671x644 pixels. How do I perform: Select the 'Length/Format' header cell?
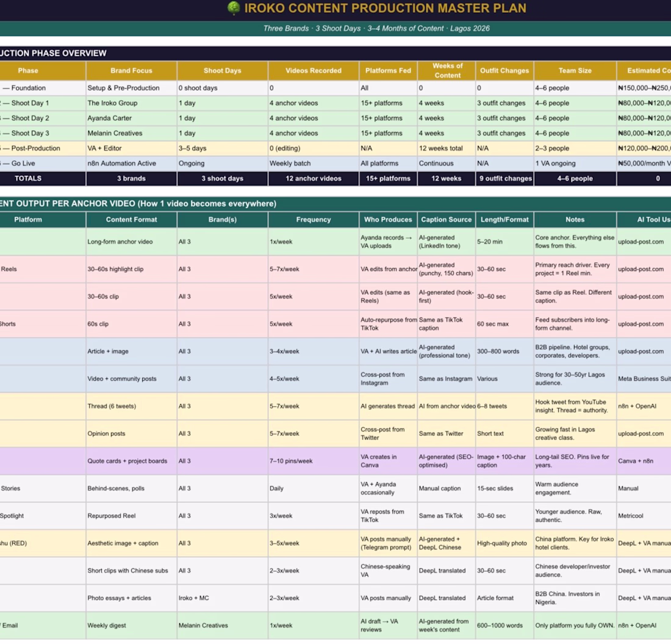pyautogui.click(x=504, y=220)
